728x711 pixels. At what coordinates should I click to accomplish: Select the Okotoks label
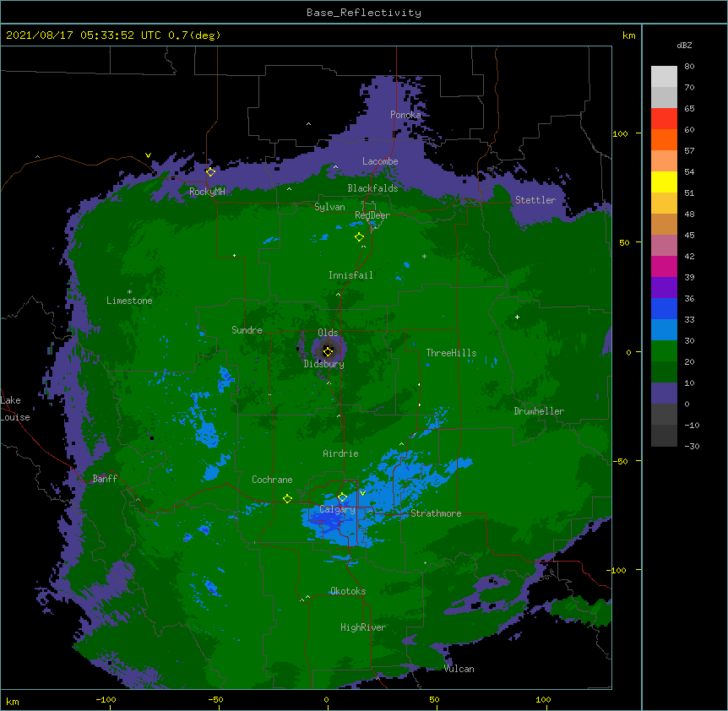(348, 591)
